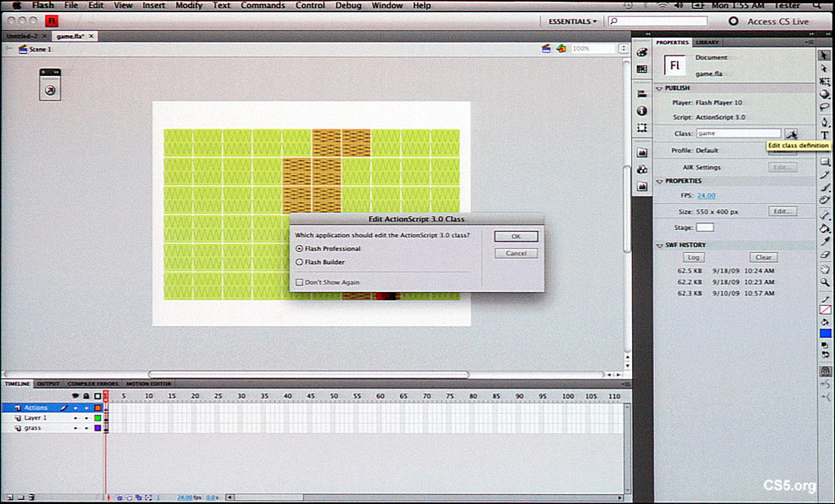Toggle lock all layers padlock icon
The height and width of the screenshot is (504, 835).
point(86,396)
